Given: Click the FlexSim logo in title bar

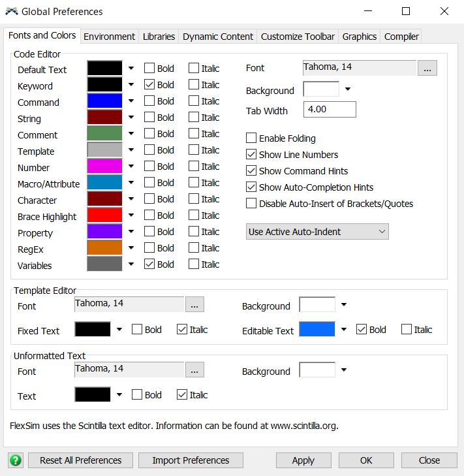Looking at the screenshot, I should (x=11, y=11).
